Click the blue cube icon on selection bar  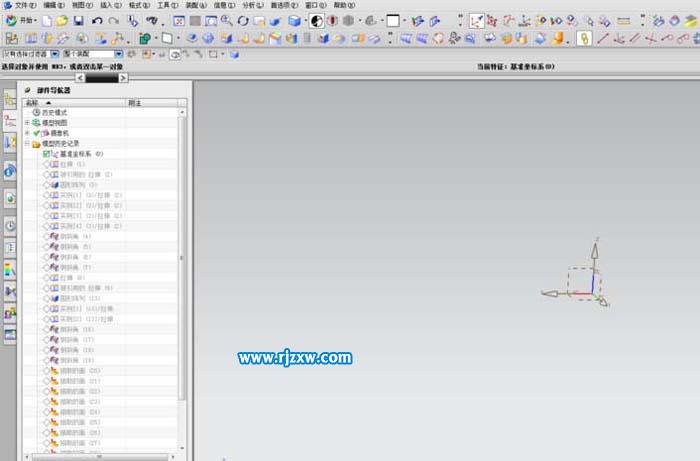[x=234, y=54]
